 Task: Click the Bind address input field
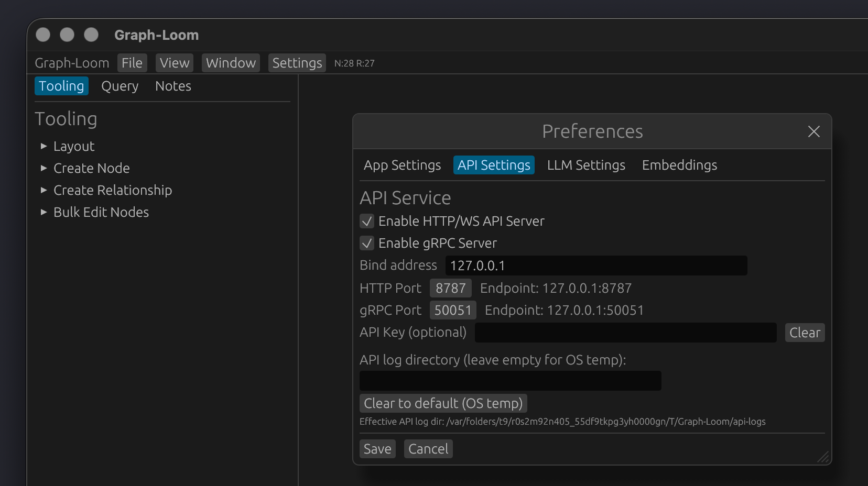[596, 266]
